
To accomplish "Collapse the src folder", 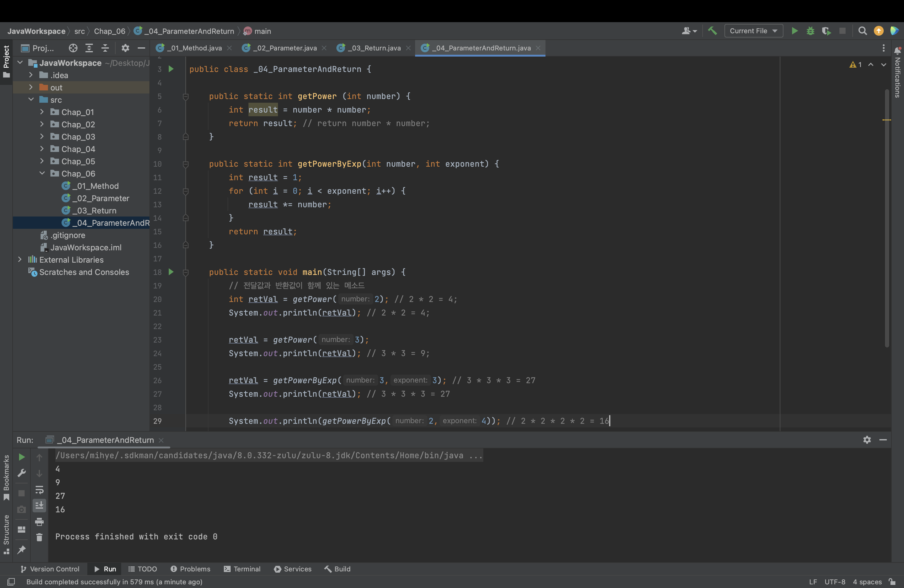I will (x=31, y=99).
